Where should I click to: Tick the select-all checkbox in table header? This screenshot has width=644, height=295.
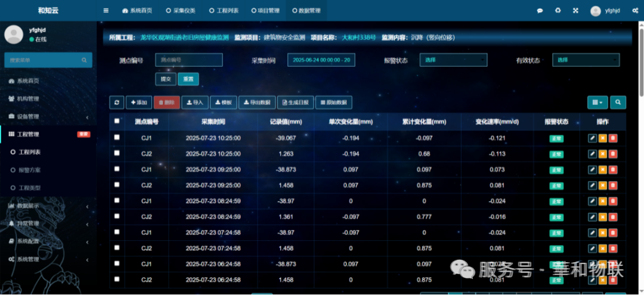tap(117, 121)
